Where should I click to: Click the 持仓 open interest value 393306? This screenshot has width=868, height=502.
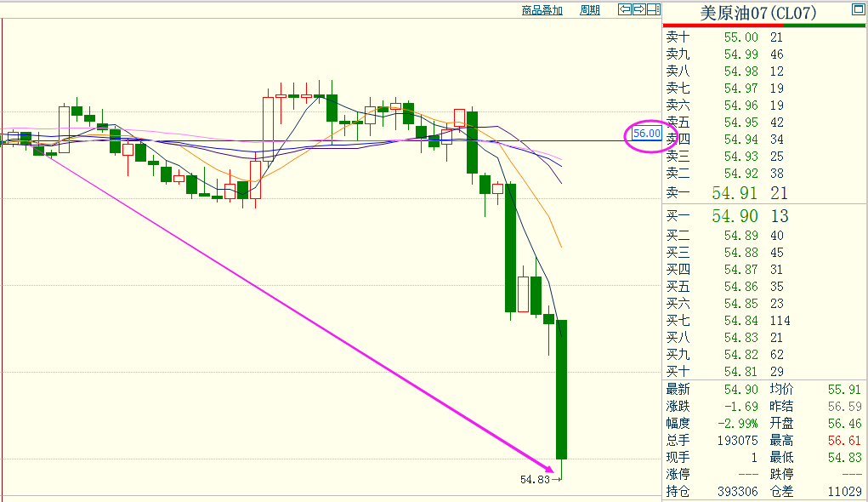coord(738,492)
